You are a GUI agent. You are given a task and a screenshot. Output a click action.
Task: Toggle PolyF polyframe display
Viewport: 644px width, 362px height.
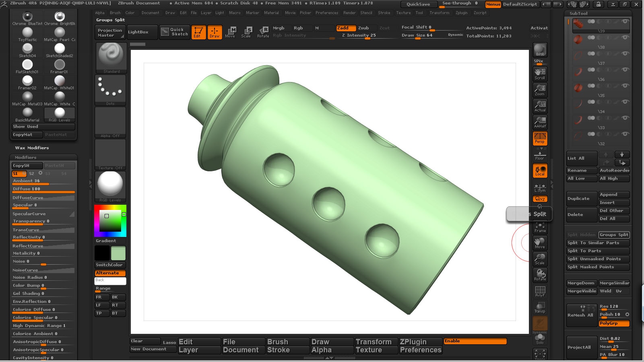[x=540, y=291]
